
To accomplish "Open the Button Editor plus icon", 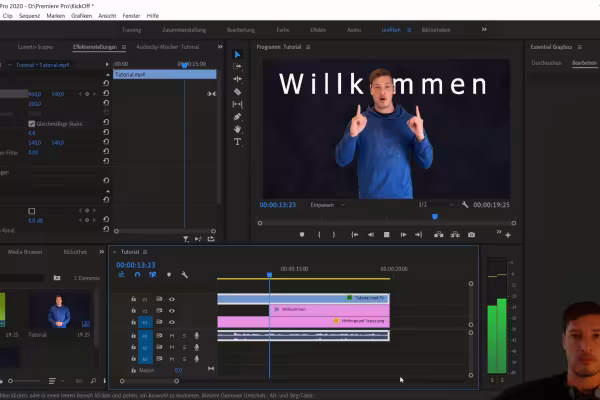I will click(x=508, y=235).
